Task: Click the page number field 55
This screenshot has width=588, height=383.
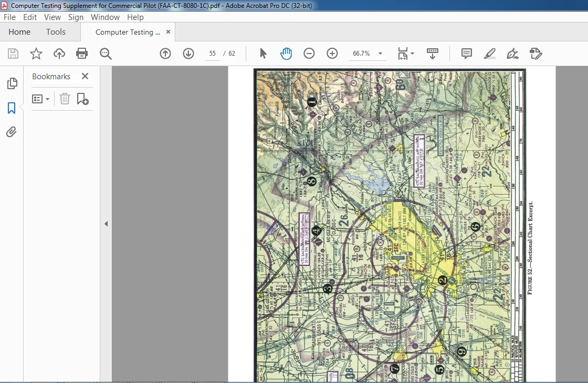Action: tap(212, 54)
